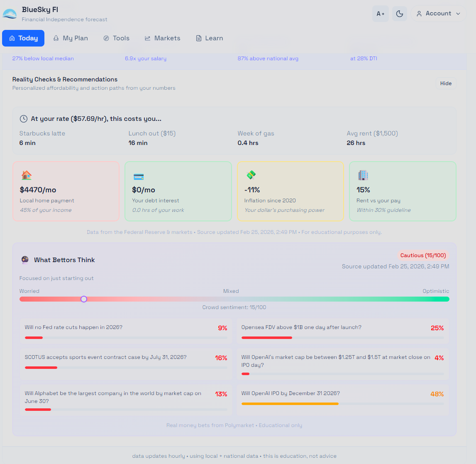Click the flying money icon on the inflation card

click(251, 175)
